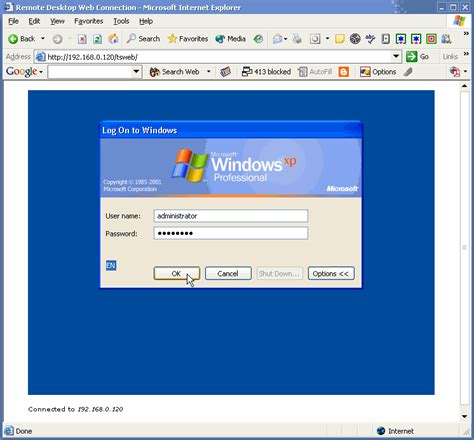The image size is (474, 440).
Task: Click the Address bar URL field
Action: click(218, 57)
